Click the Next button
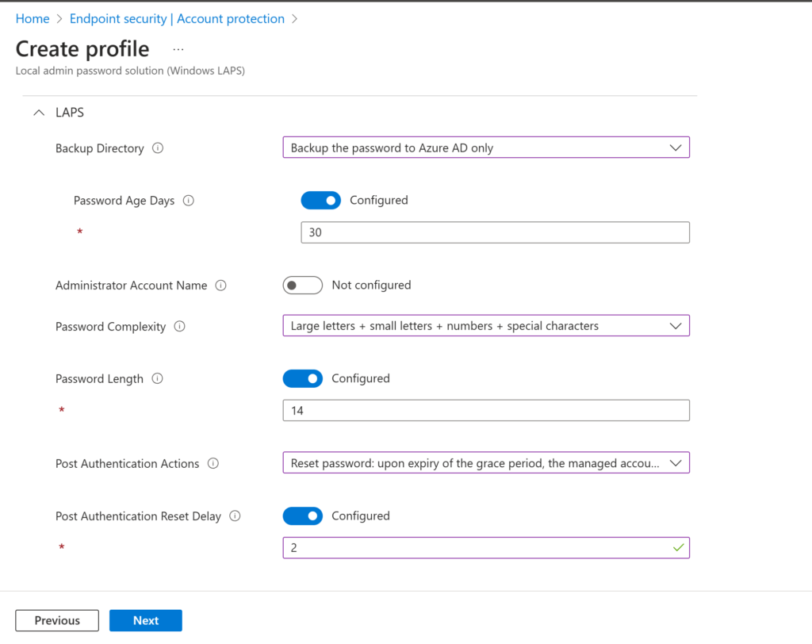The height and width of the screenshot is (644, 812). (146, 621)
